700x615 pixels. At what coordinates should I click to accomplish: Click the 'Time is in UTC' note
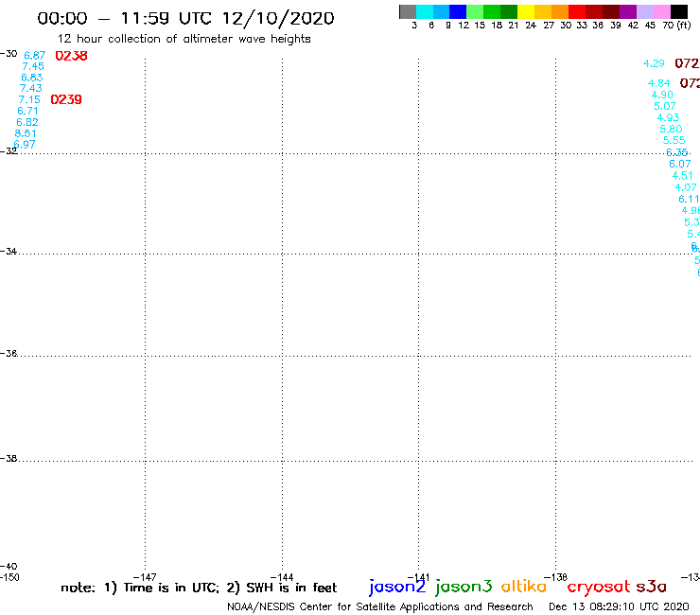pos(171,588)
